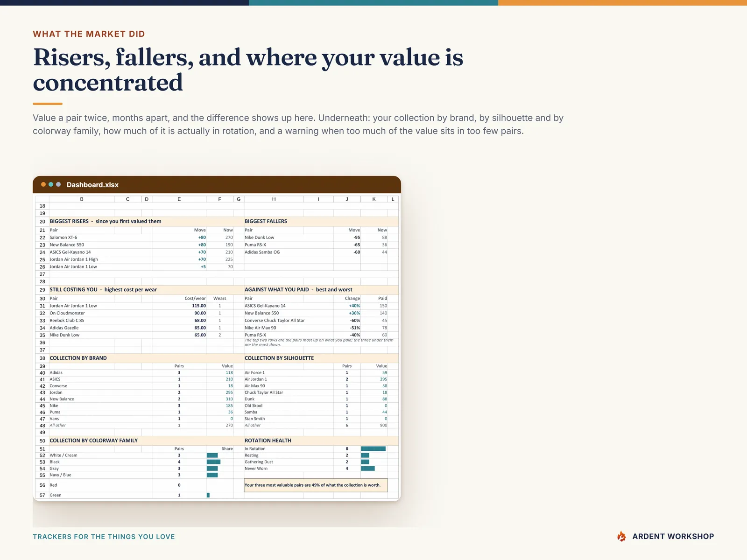This screenshot has width=747, height=560.
Task: Click the Black colorway share bar
Action: [213, 462]
